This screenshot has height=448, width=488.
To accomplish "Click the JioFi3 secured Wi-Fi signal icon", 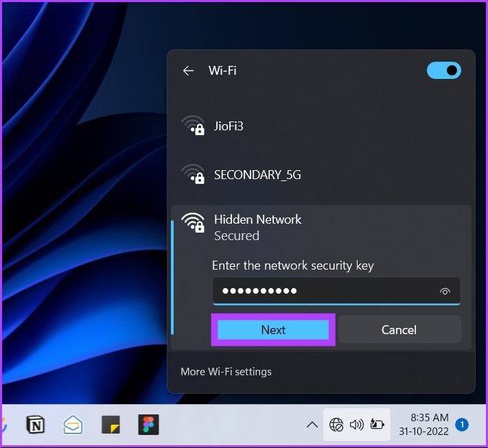I will click(193, 126).
